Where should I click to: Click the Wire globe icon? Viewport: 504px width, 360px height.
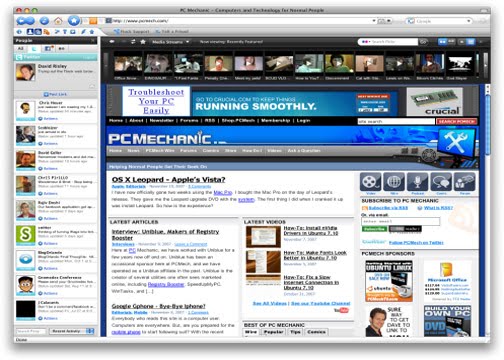point(394,182)
